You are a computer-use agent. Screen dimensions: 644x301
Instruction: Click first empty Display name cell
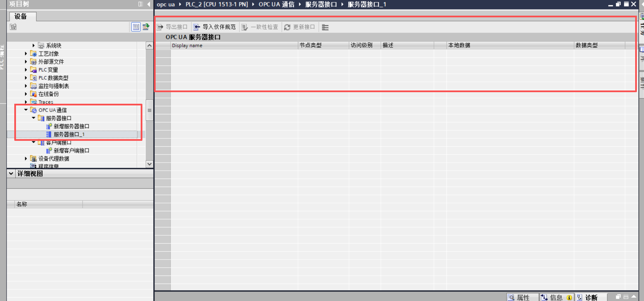[234, 53]
